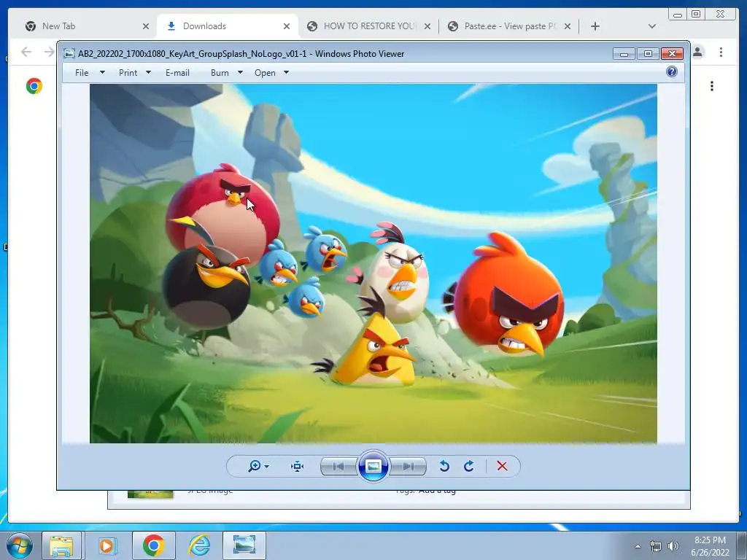This screenshot has height=560, width=747.
Task: Open a new Chrome tab with plus
Action: click(595, 26)
